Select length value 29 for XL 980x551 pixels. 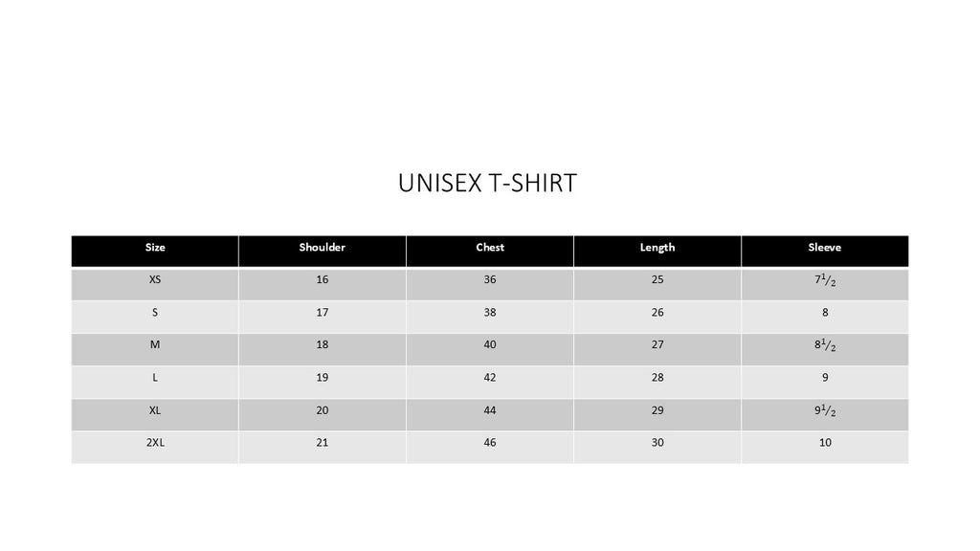point(657,410)
